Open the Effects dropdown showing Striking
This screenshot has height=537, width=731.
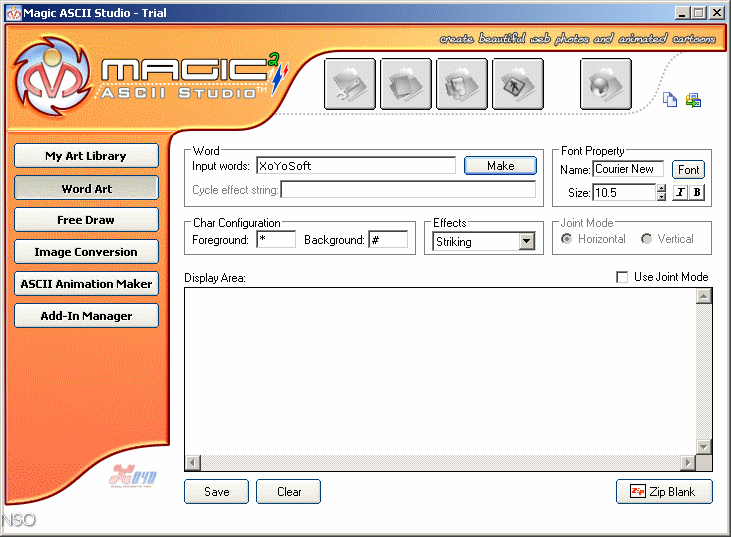coord(527,241)
